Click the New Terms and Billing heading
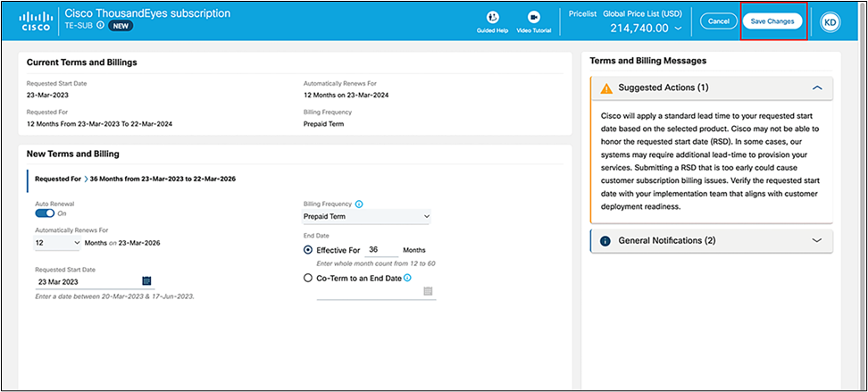 (x=72, y=154)
